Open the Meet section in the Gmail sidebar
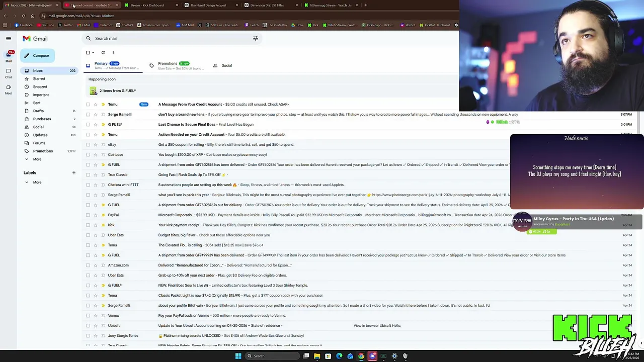Screen dimensions: 644x362 point(9,89)
